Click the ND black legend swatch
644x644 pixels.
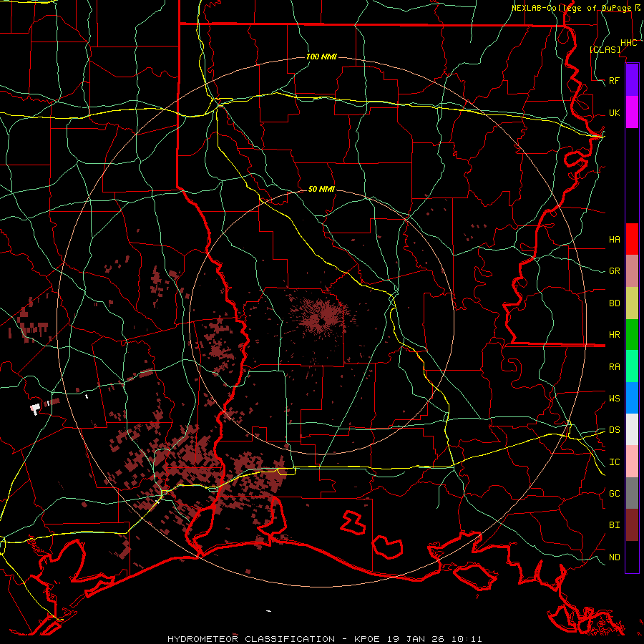pos(632,557)
